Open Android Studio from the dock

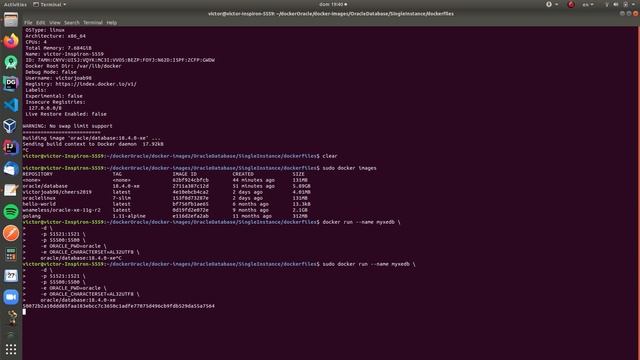[x=11, y=62]
